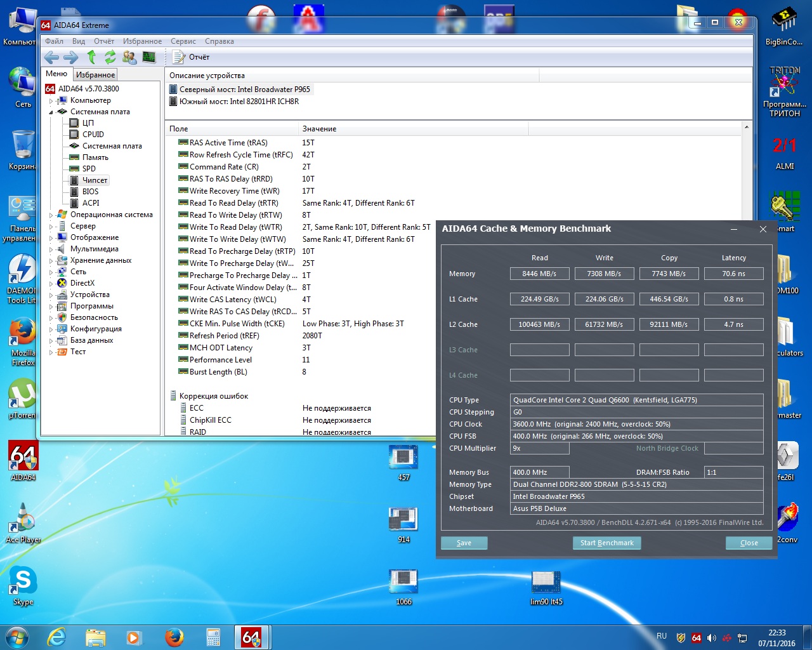This screenshot has width=812, height=650.
Task: Open the Skype desktop shortcut
Action: pos(23,585)
